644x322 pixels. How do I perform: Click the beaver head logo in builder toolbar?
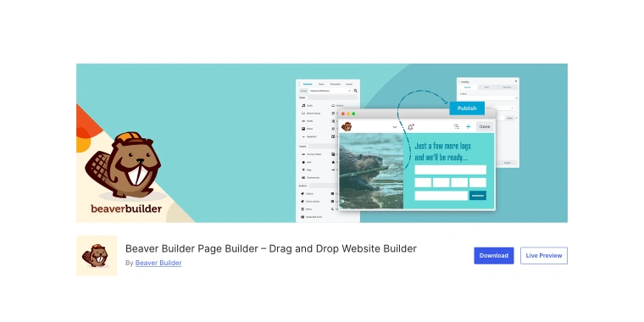tap(347, 126)
